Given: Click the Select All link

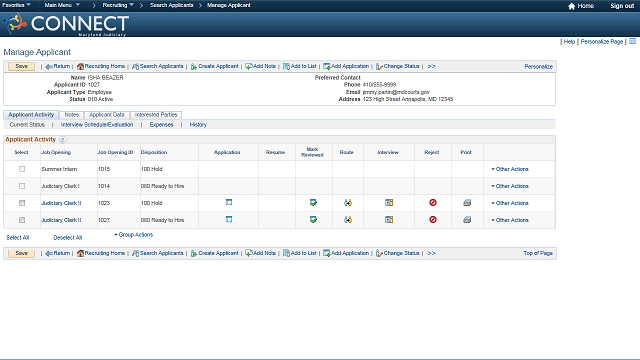Looking at the screenshot, I should pyautogui.click(x=18, y=238).
